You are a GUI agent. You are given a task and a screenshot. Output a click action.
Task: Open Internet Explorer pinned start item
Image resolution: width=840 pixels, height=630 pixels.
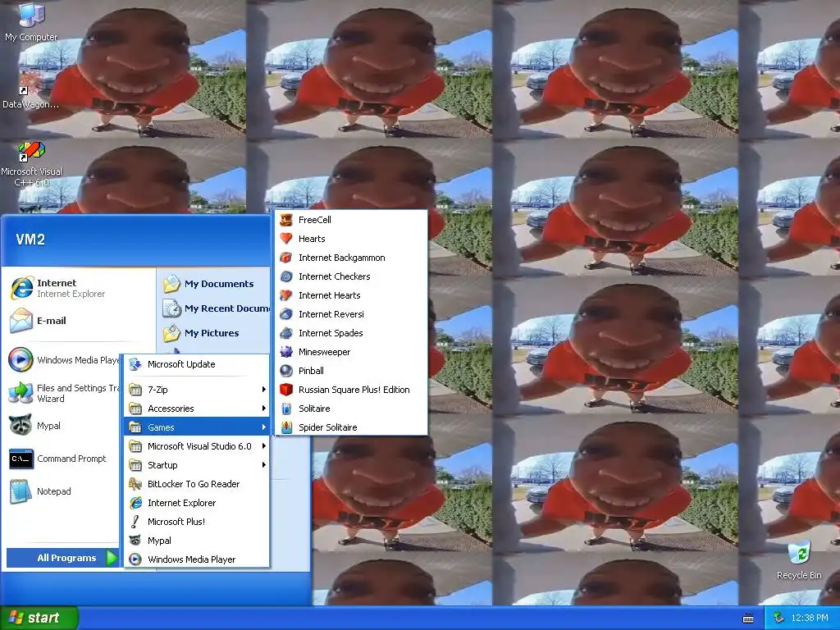(x=78, y=288)
